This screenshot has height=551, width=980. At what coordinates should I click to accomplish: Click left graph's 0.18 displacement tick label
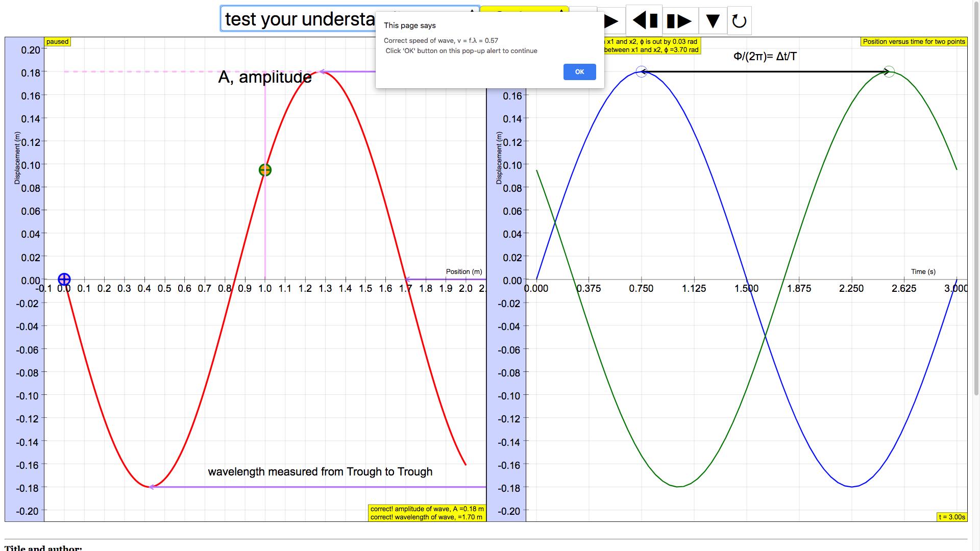[31, 72]
